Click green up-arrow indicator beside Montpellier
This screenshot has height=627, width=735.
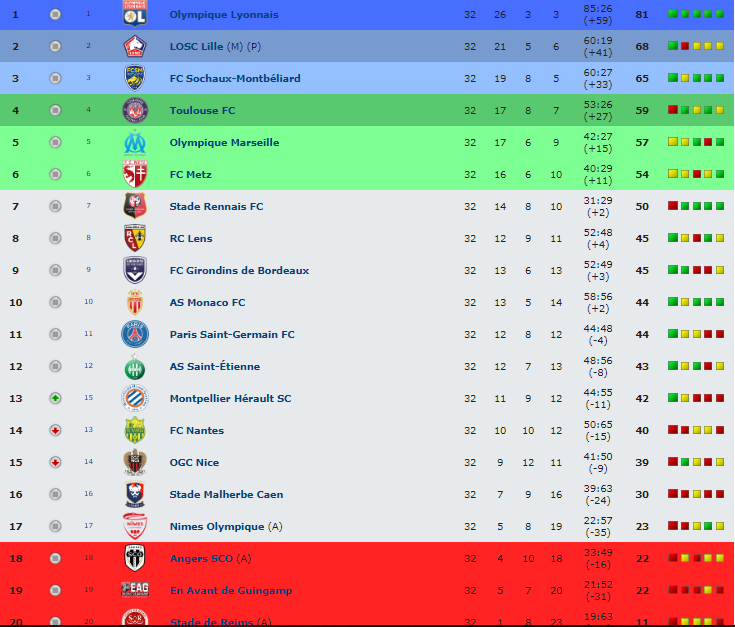tap(55, 398)
